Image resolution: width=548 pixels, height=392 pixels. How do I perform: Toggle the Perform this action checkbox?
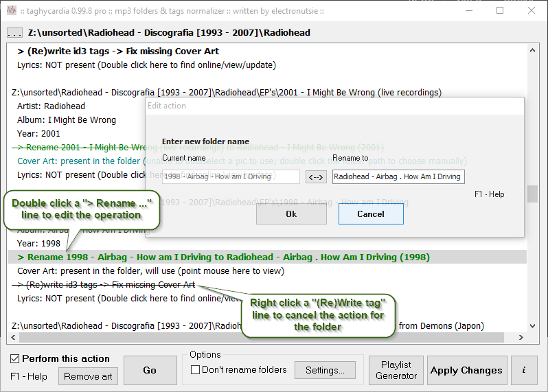tap(14, 359)
